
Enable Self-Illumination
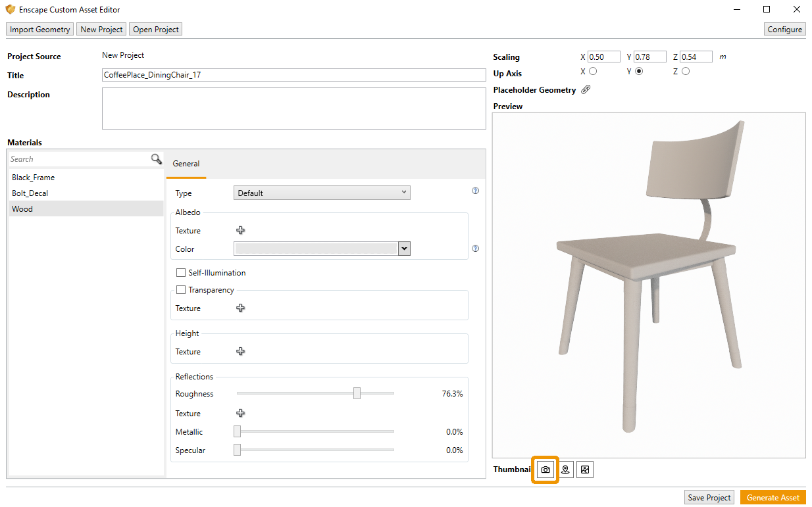(181, 272)
